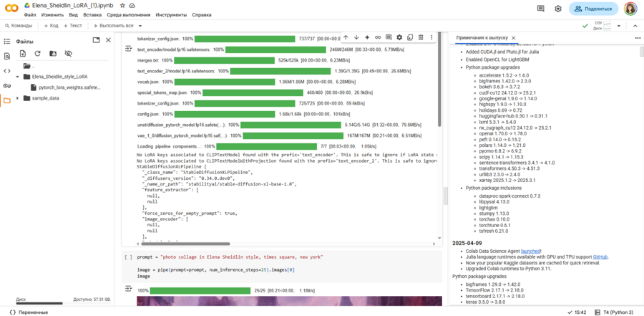The image size is (644, 316).
Task: Click the disk usage bar at bottom left
Action: click(39, 304)
